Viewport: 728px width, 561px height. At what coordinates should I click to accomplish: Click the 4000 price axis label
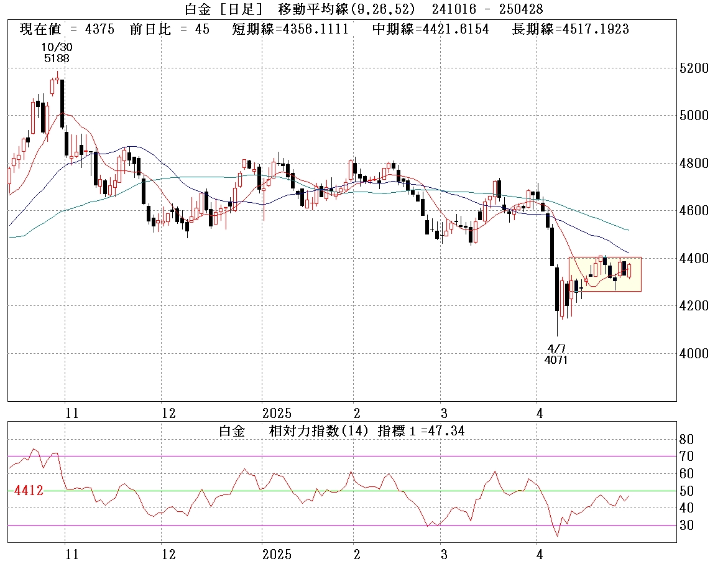(694, 353)
